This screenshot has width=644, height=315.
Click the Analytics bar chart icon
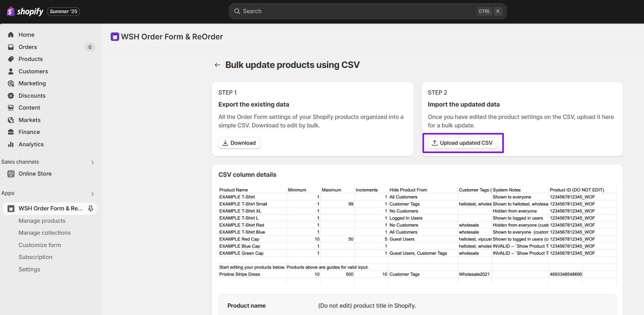click(x=11, y=144)
